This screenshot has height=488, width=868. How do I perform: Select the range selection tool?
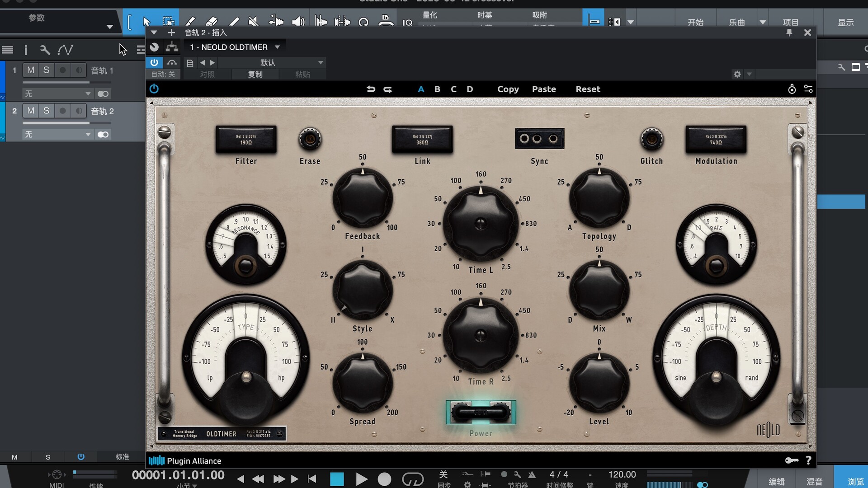(x=168, y=21)
